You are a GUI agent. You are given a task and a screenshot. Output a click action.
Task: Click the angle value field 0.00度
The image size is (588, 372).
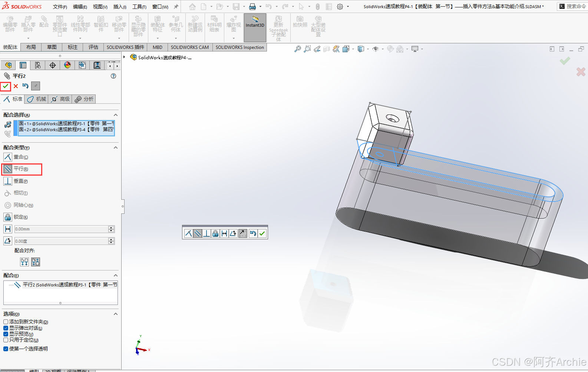point(61,241)
